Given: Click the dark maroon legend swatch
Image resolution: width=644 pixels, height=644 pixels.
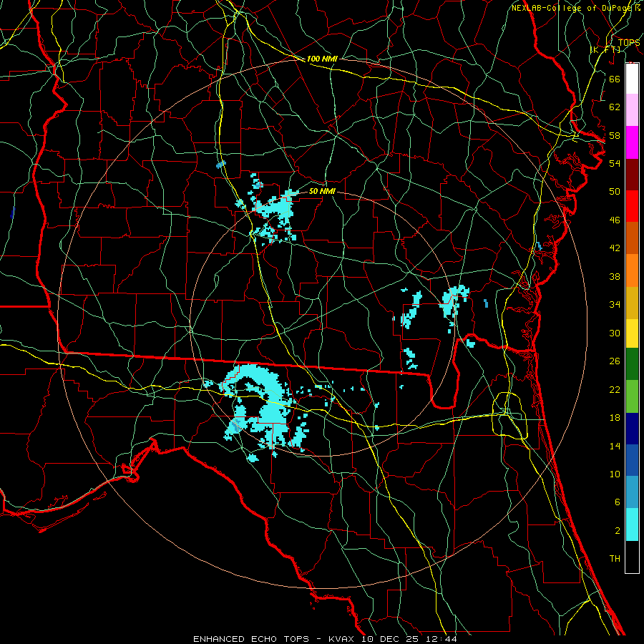Looking at the screenshot, I should point(632,175).
